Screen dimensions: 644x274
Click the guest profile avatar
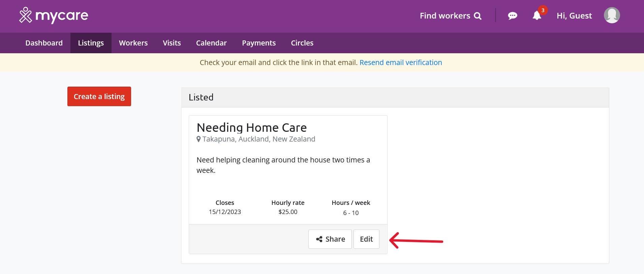point(612,16)
